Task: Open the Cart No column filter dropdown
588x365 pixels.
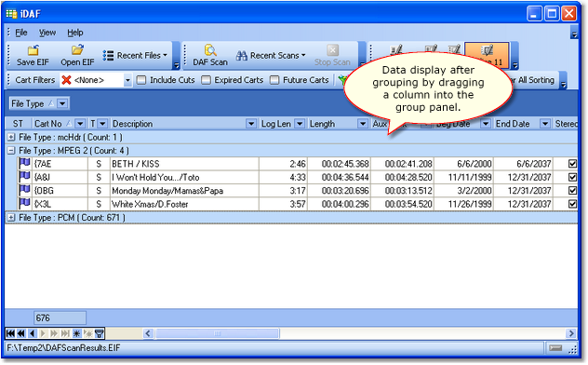Action: click(x=80, y=124)
